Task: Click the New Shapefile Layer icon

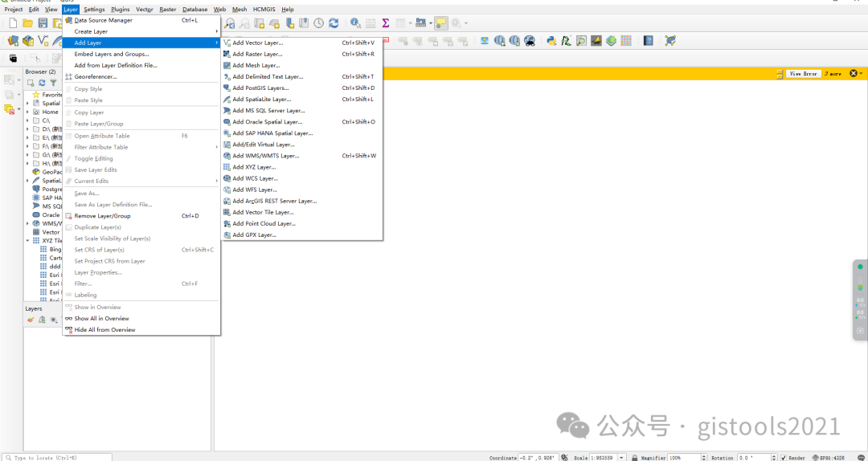Action: pos(43,40)
